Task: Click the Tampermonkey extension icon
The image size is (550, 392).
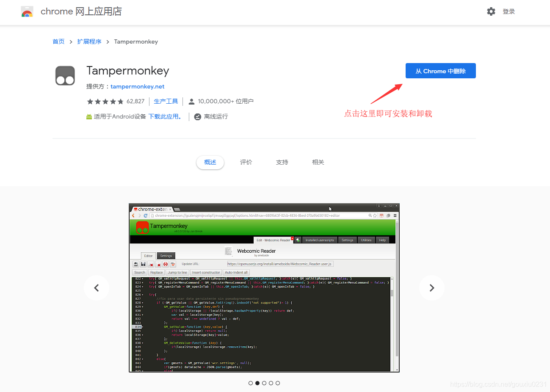Action: click(65, 76)
